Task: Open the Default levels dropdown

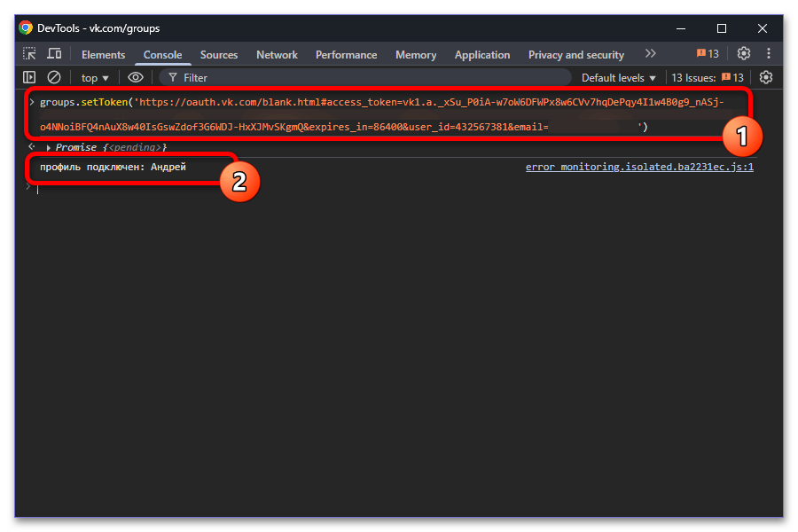Action: click(x=618, y=78)
